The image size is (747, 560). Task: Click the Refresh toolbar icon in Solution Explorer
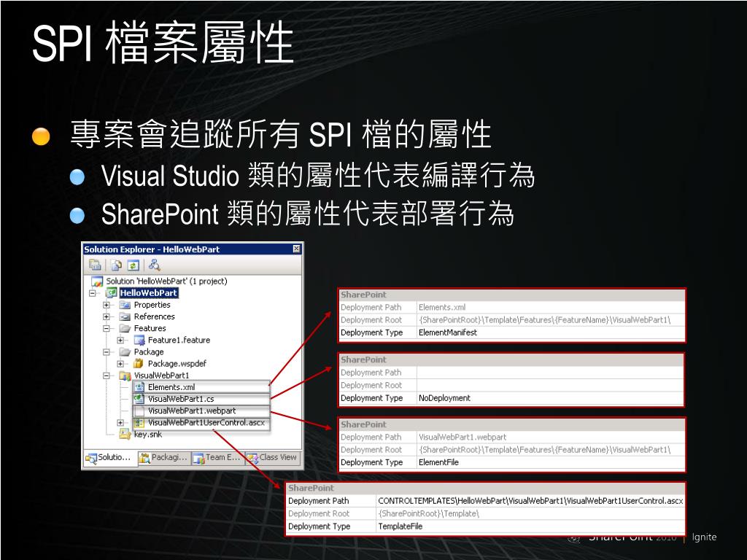click(133, 265)
